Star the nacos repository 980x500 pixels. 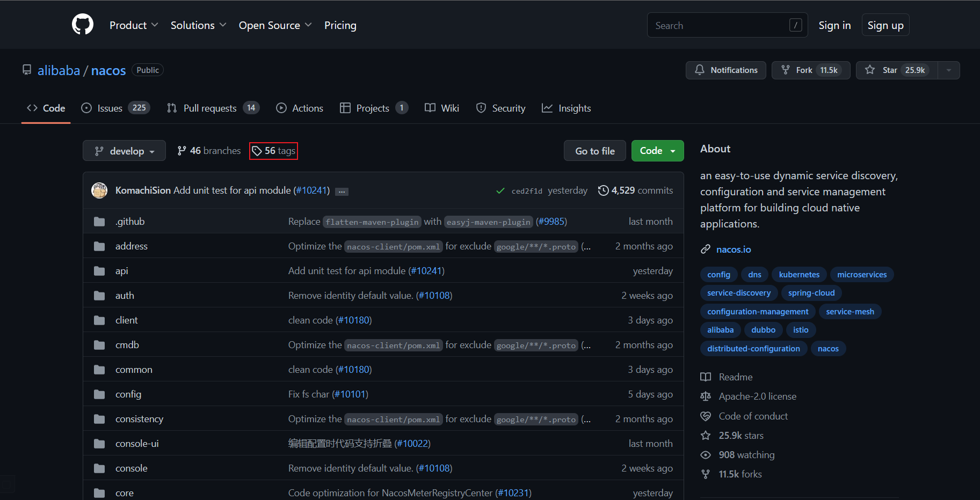coord(897,70)
